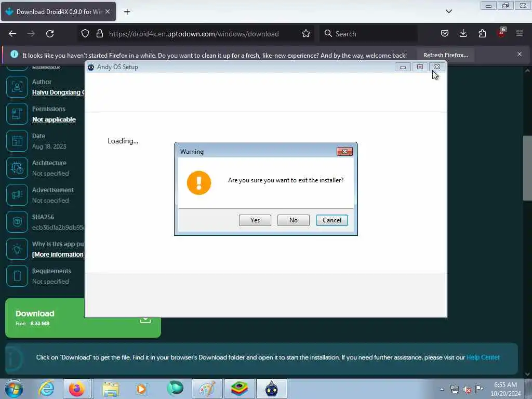Click No in the Warning dialog
The height and width of the screenshot is (399, 532).
click(x=293, y=220)
